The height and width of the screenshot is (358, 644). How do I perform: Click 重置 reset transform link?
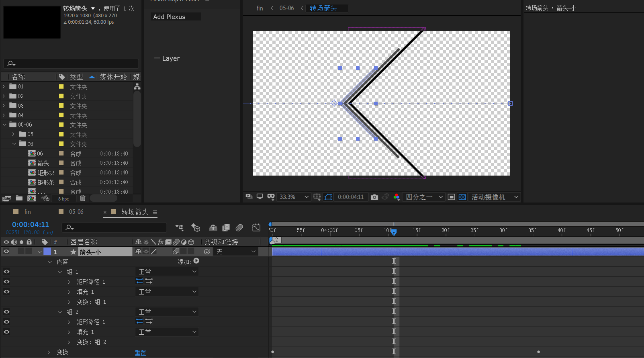click(x=140, y=353)
